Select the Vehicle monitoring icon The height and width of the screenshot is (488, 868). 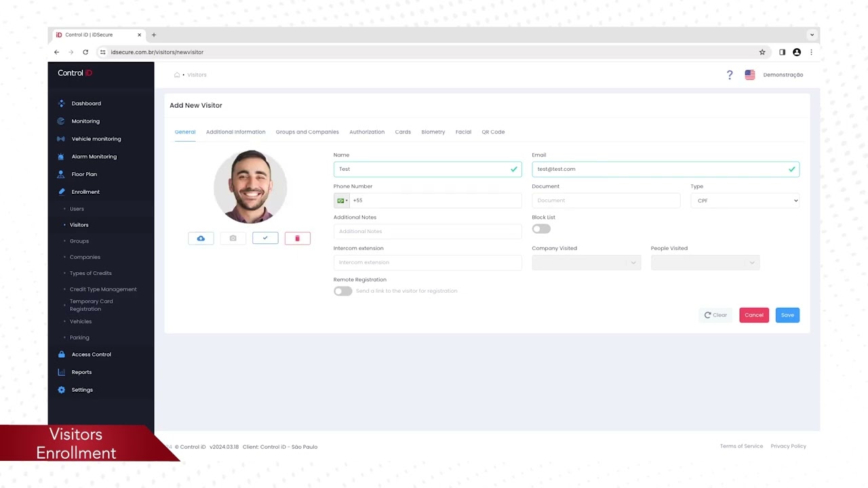click(62, 139)
